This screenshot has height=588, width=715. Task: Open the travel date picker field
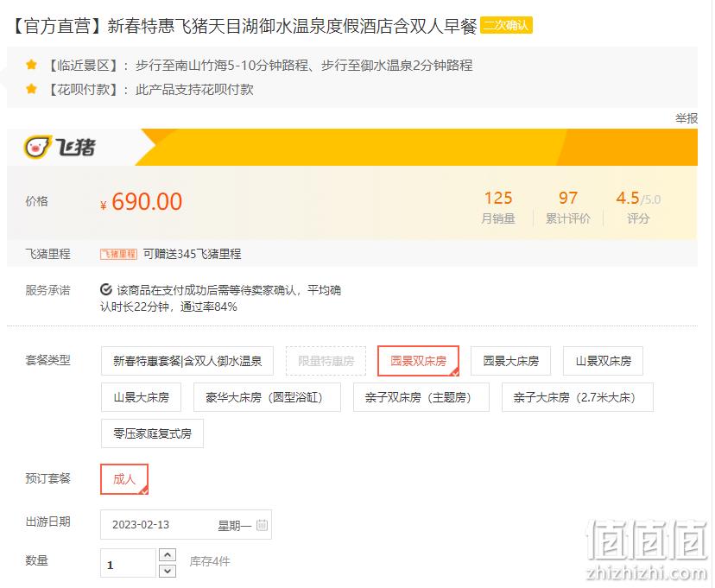186,525
